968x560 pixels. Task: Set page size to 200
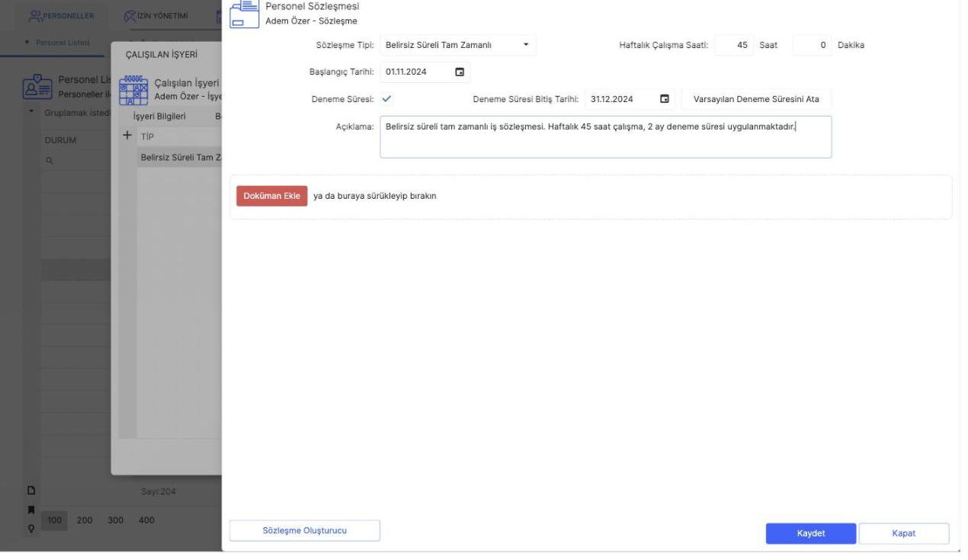point(85,520)
